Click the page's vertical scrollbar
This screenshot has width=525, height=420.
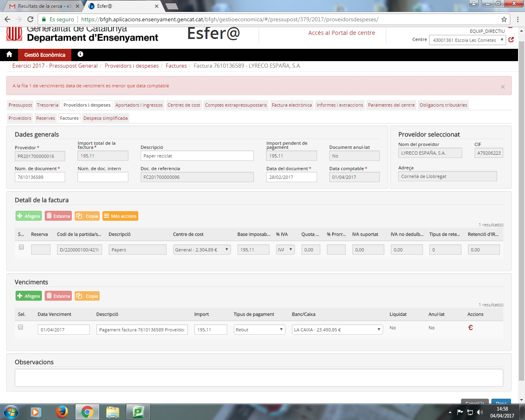521,205
